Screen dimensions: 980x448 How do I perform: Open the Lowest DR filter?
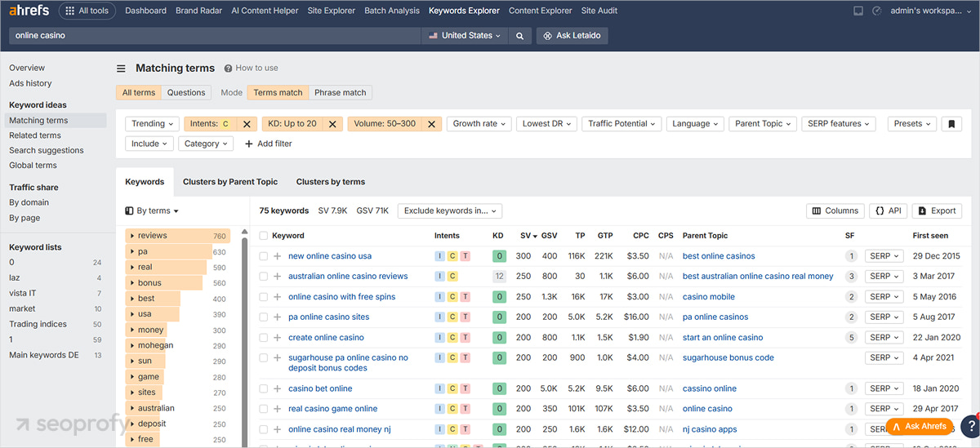(x=547, y=124)
